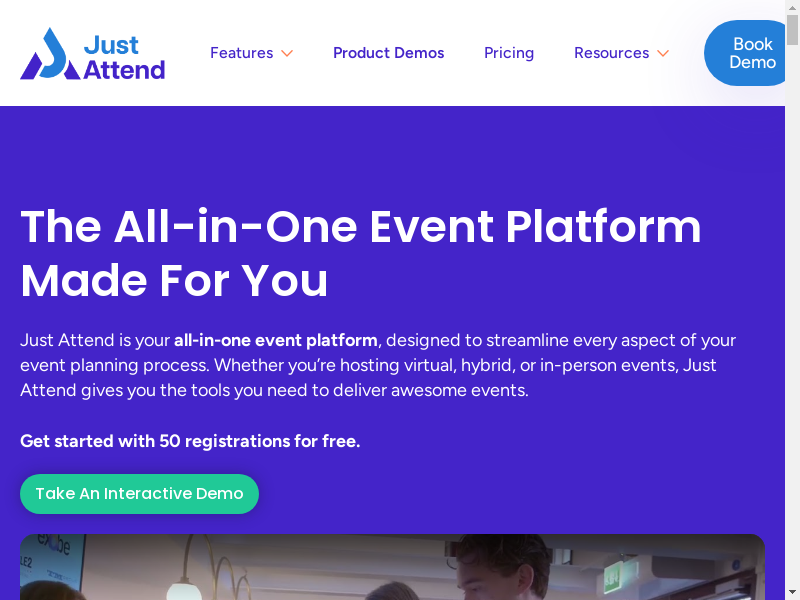
Task: Open the Resources menu
Action: click(x=611, y=53)
